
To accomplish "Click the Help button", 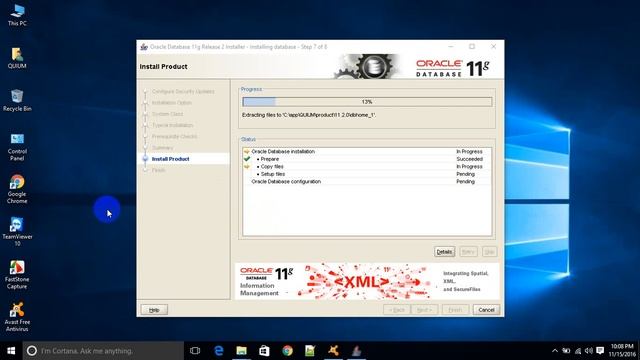I will tap(154, 310).
